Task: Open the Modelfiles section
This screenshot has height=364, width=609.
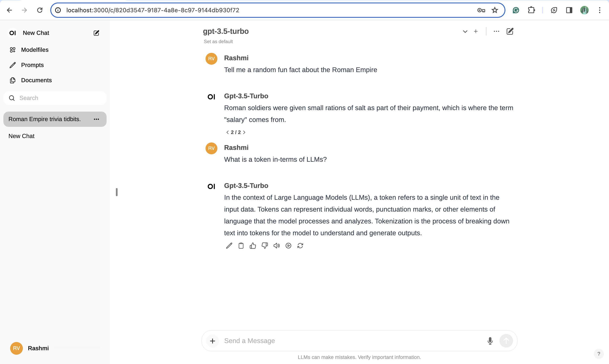Action: [x=35, y=50]
